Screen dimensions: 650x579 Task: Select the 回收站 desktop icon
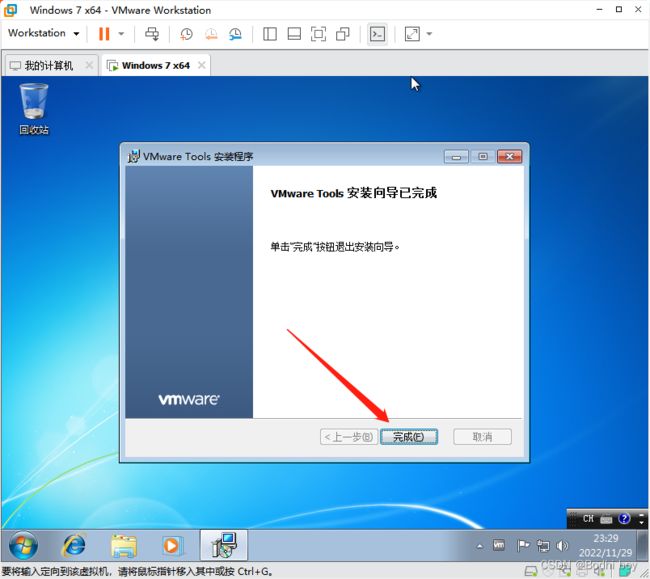click(x=34, y=109)
